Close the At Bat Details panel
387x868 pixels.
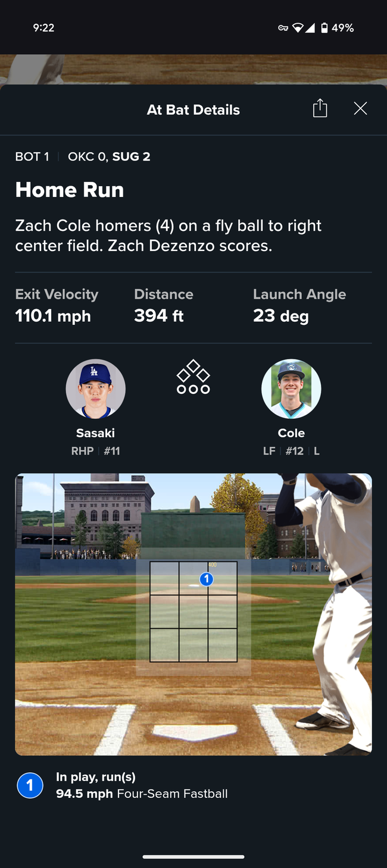pyautogui.click(x=360, y=108)
